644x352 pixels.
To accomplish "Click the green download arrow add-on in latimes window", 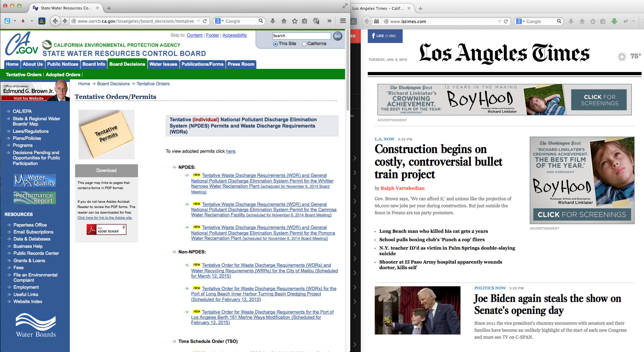I will [614, 21].
